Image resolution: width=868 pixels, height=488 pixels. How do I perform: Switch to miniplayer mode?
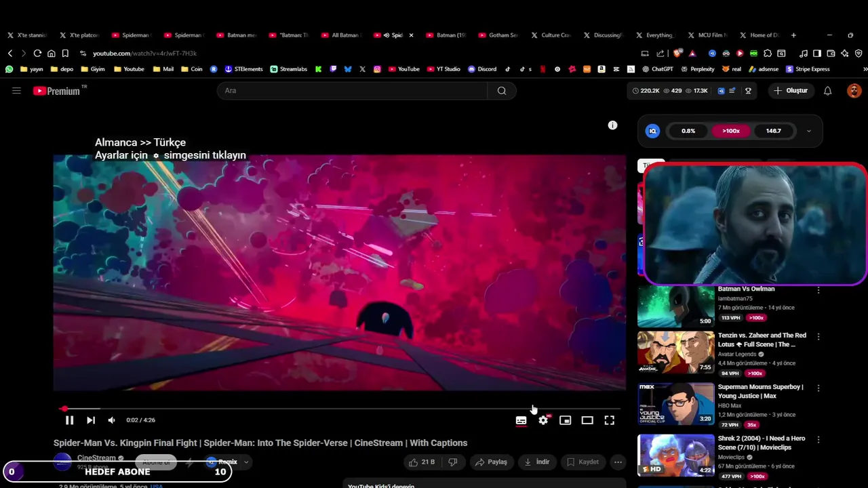(x=565, y=420)
